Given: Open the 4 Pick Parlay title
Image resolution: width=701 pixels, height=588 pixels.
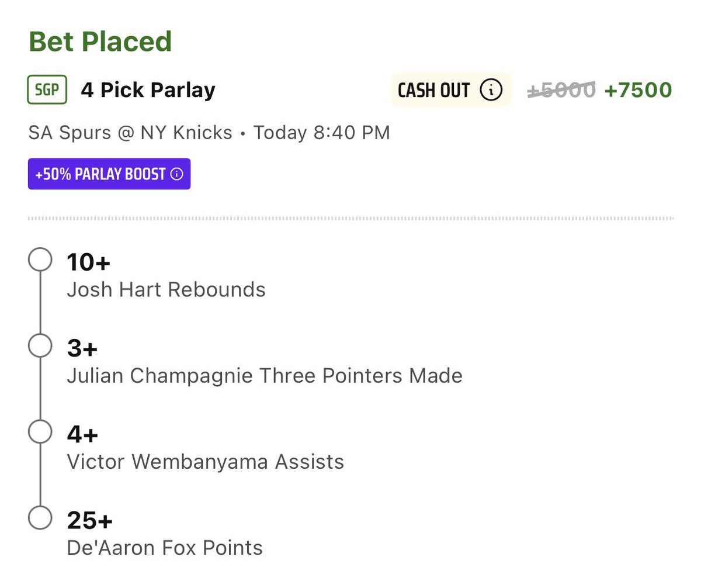Looking at the screenshot, I should coord(148,90).
